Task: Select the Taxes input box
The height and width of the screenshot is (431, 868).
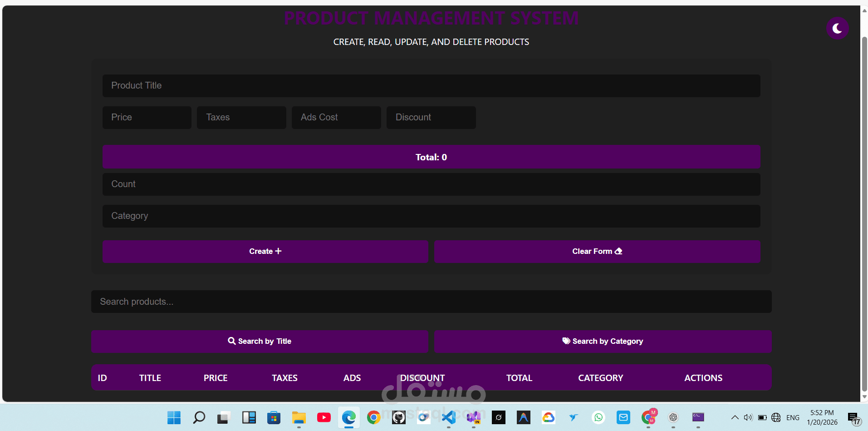Action: (x=241, y=118)
